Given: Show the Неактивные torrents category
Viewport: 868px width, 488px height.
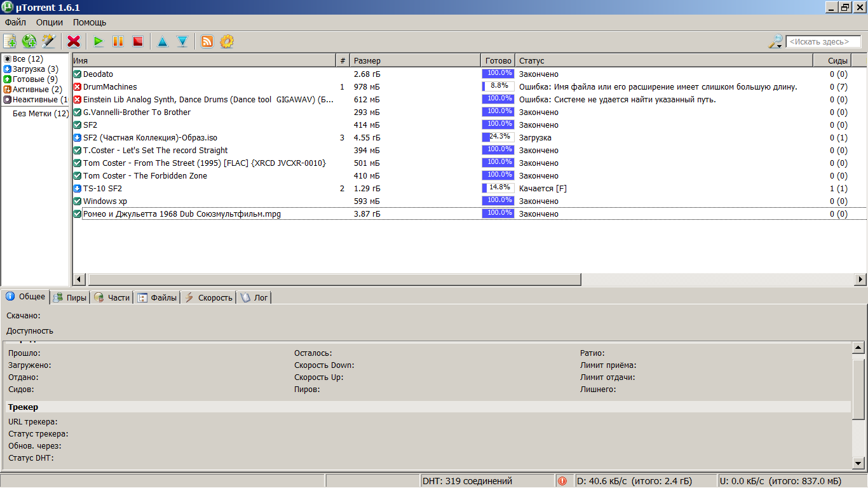Looking at the screenshot, I should click(36, 100).
